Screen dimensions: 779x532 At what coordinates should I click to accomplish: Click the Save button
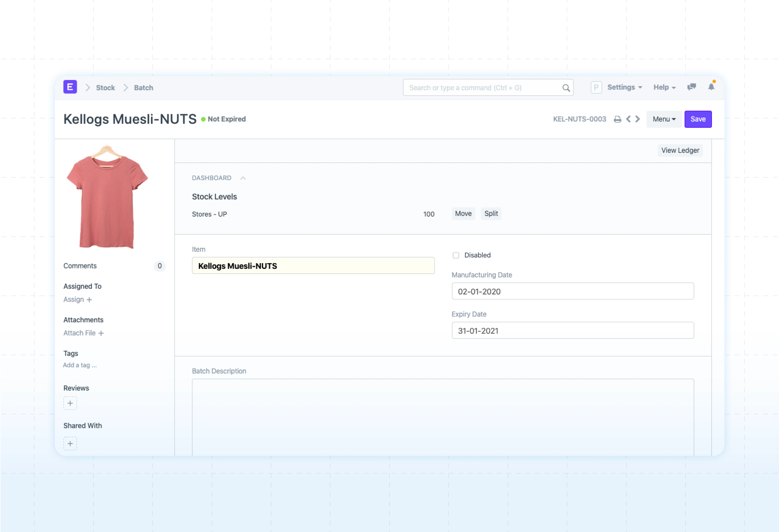click(698, 119)
